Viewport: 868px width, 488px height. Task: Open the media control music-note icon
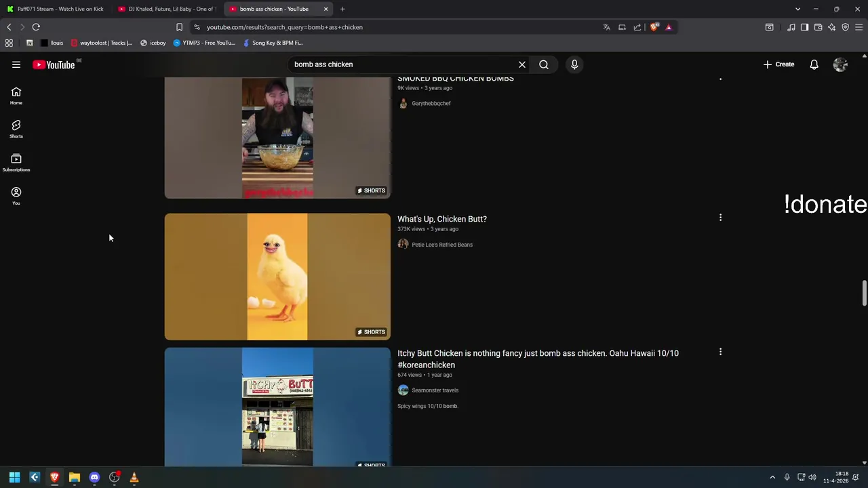point(791,27)
